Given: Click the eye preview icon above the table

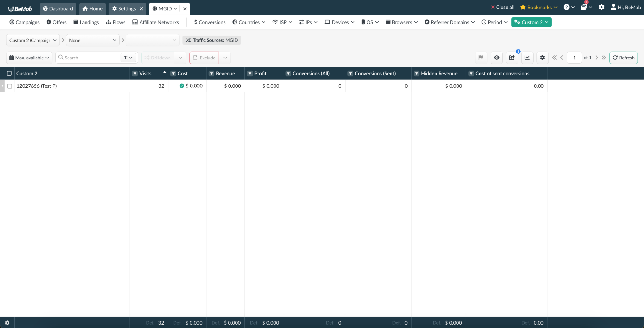Looking at the screenshot, I should click(497, 58).
